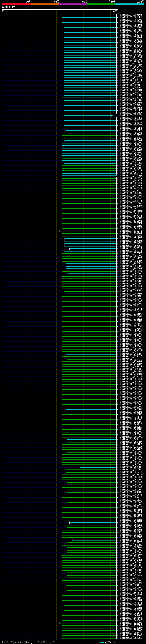This screenshot has height=644, width=146.
Task: Select the UniRef100_P35684 label
Action: tap(131, 90)
